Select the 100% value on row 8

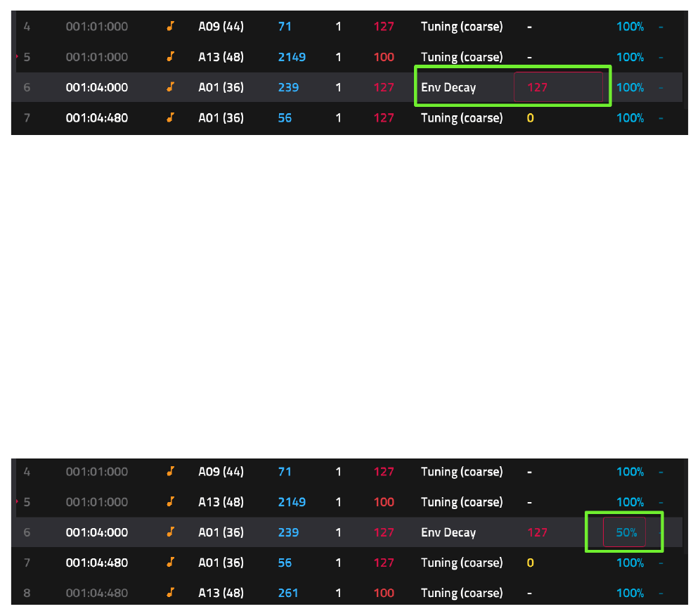(630, 593)
